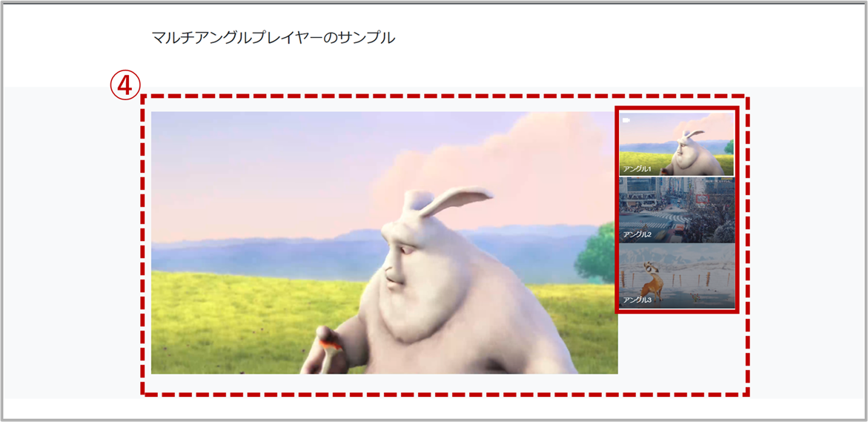Click the マルチアングルプレイヤーのサンプル heading
This screenshot has height=422, width=868.
click(274, 39)
